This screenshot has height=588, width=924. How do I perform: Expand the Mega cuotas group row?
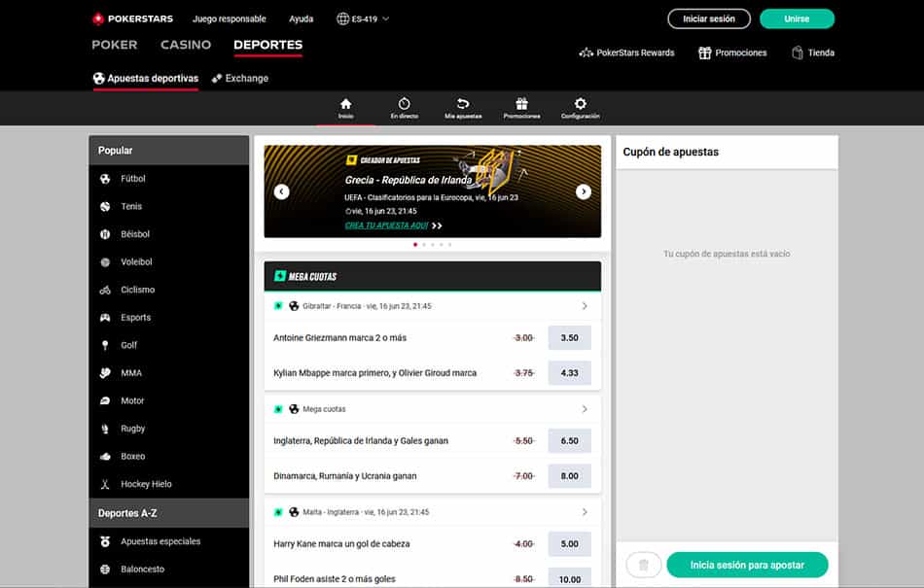[x=433, y=409]
